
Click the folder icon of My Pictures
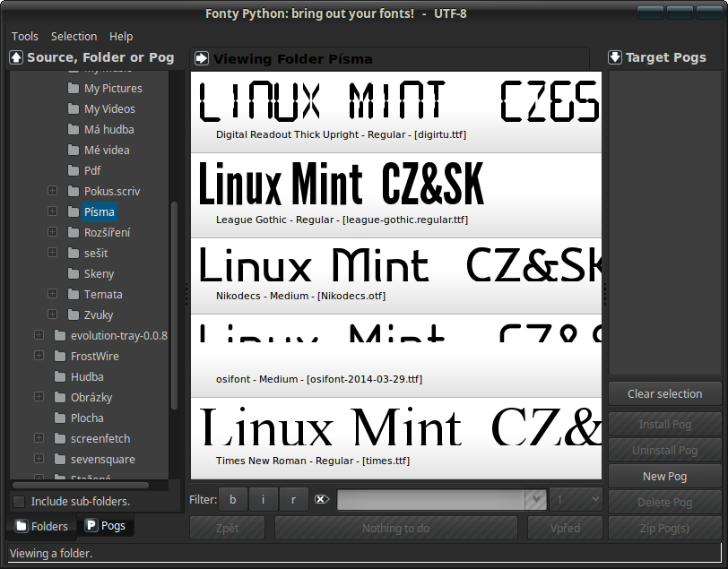(x=74, y=88)
